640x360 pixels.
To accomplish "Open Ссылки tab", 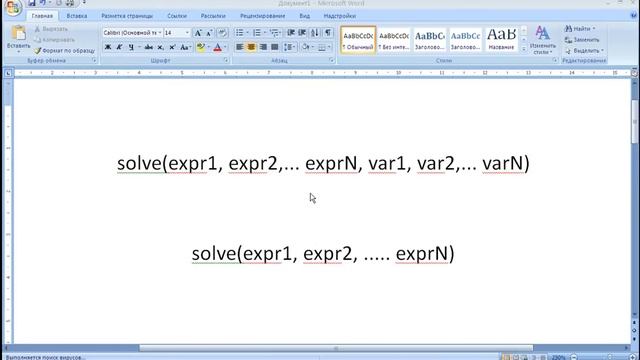I will (177, 16).
